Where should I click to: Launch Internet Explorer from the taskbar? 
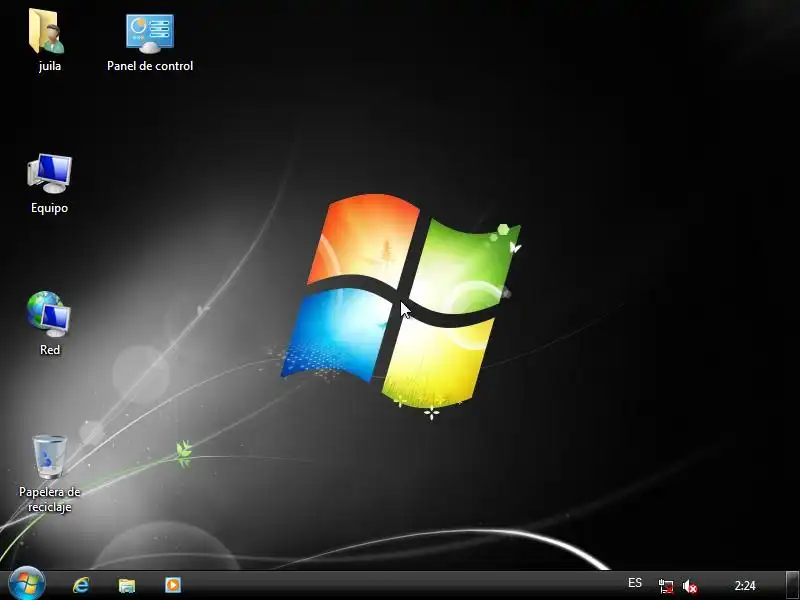[x=81, y=585]
